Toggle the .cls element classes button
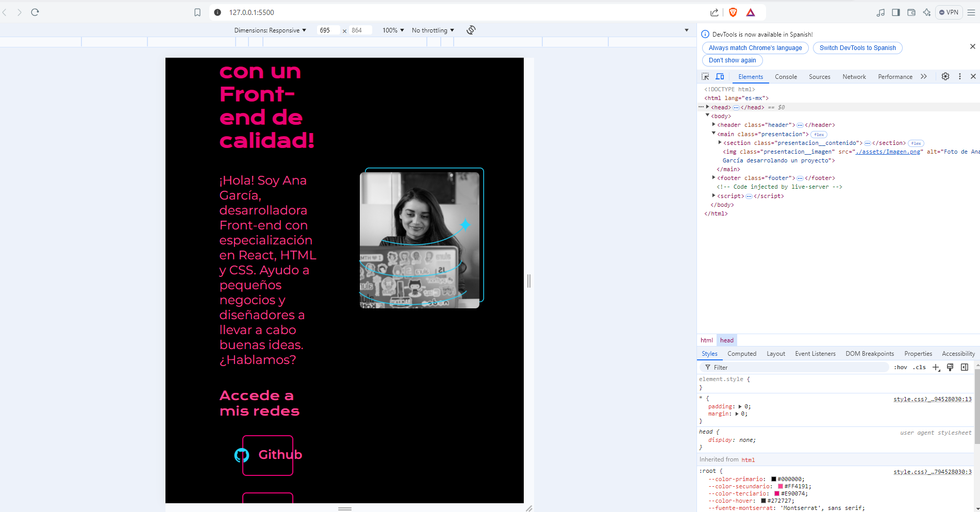The width and height of the screenshot is (980, 512). pyautogui.click(x=919, y=367)
